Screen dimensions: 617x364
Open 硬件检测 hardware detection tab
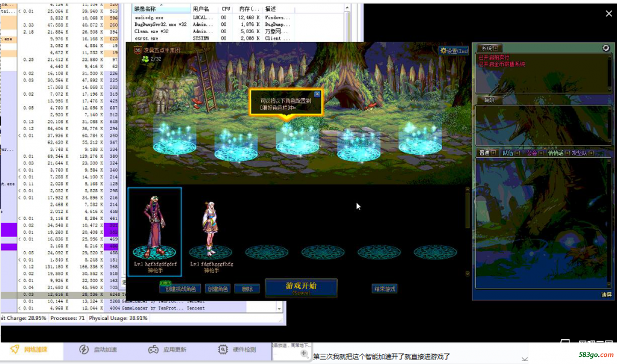click(x=237, y=350)
